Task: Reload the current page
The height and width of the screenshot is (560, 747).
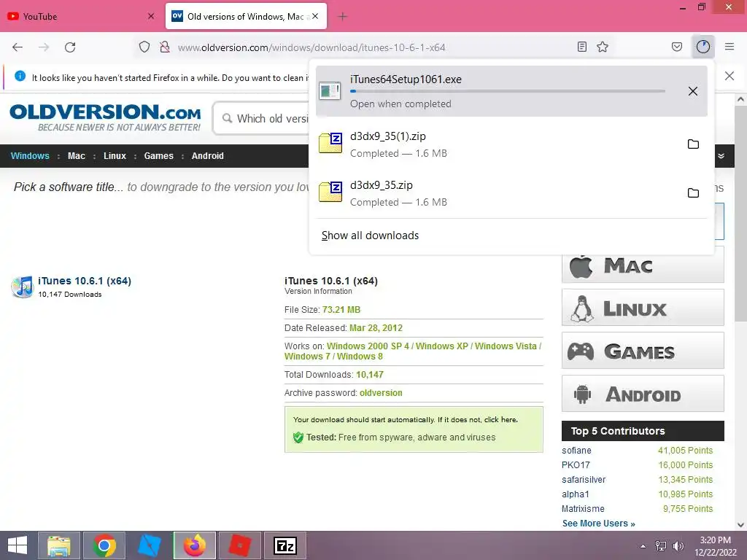Action: [x=70, y=47]
